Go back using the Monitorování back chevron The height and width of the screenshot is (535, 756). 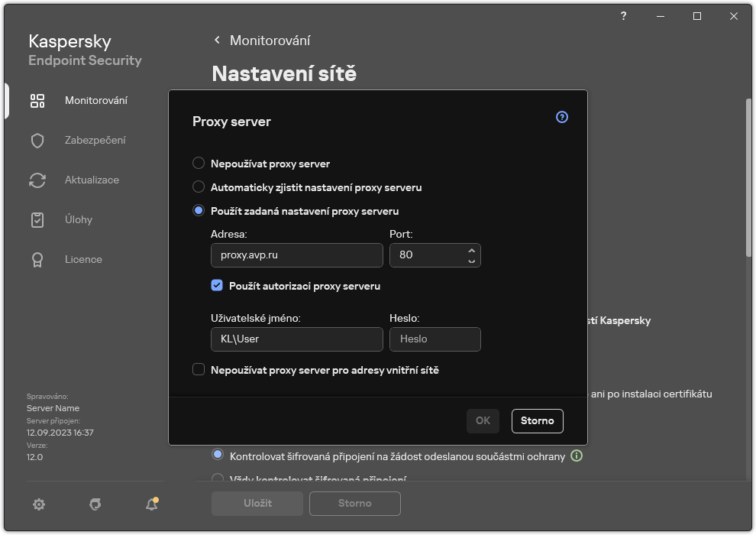point(217,40)
